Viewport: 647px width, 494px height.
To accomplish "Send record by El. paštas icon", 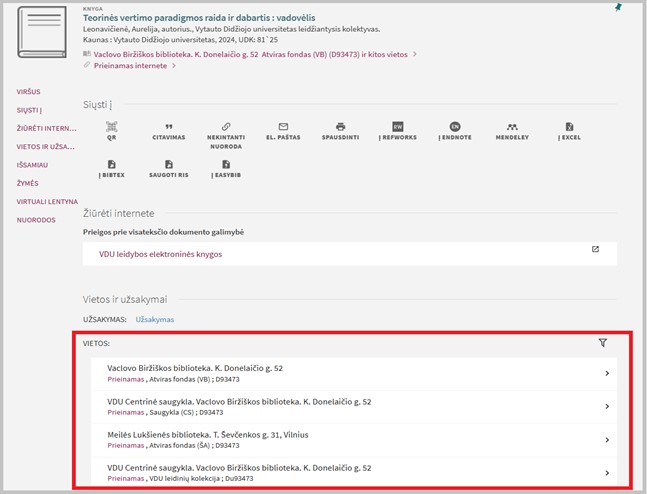I will click(x=283, y=128).
